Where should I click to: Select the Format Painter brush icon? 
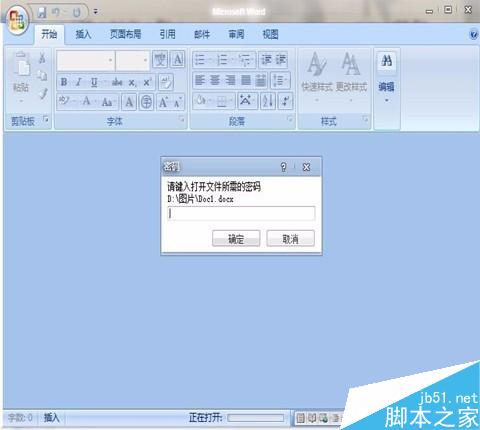(42, 94)
